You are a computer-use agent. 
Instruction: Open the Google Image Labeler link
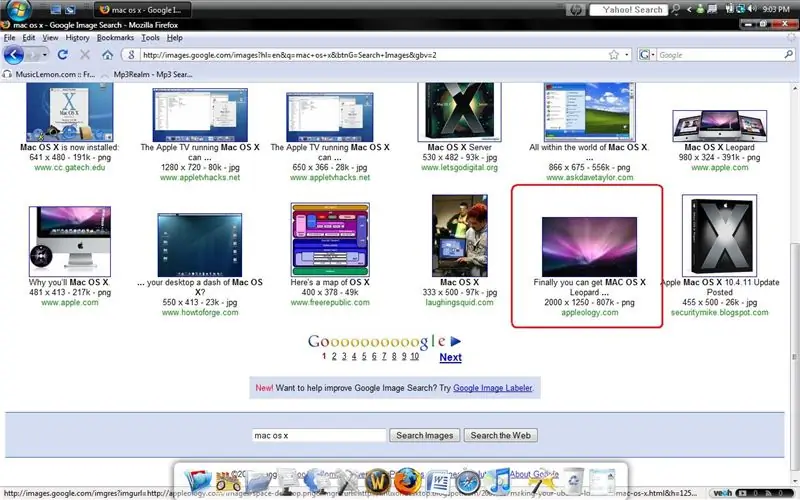(492, 388)
